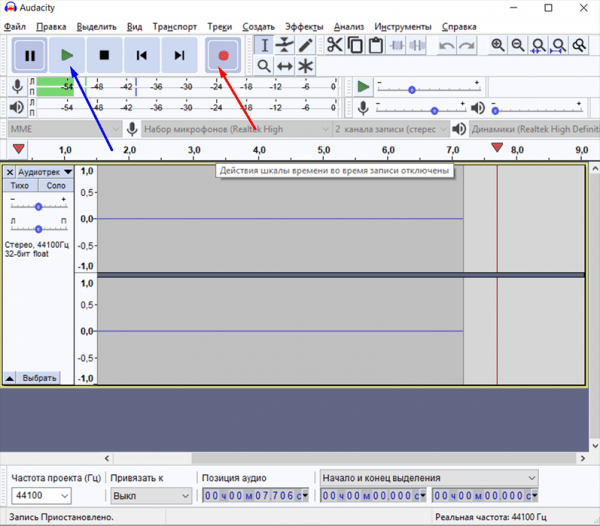Click the Pause button
This screenshot has width=600, height=526.
29,55
